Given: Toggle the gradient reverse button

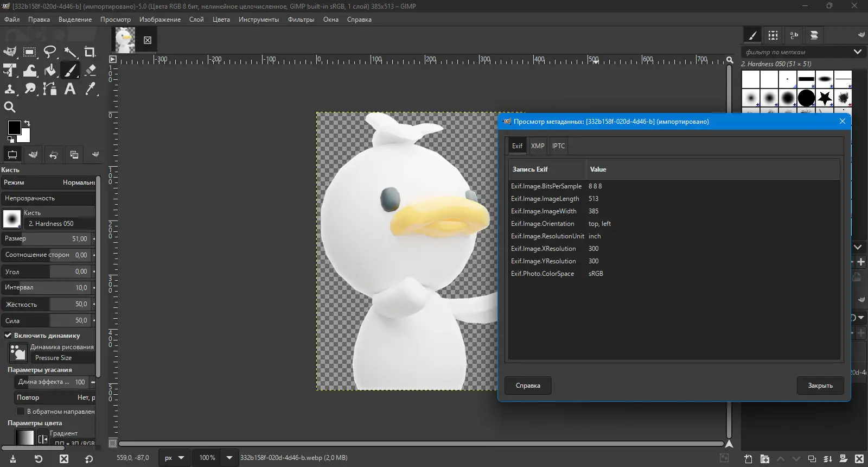Looking at the screenshot, I should tap(43, 439).
